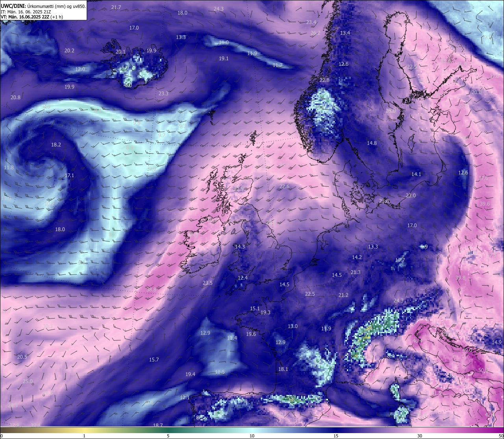The image size is (504, 439).
Task: Click the map value 13.4
Action: tap(345, 33)
